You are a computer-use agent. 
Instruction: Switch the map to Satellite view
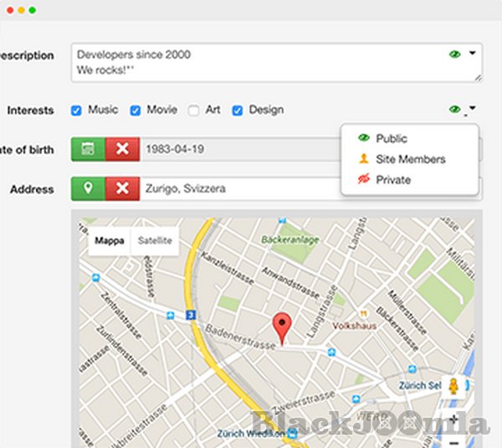(x=155, y=241)
